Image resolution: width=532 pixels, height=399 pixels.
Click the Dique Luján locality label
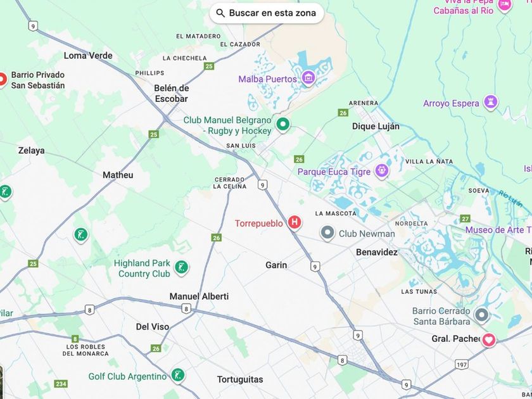click(x=376, y=126)
